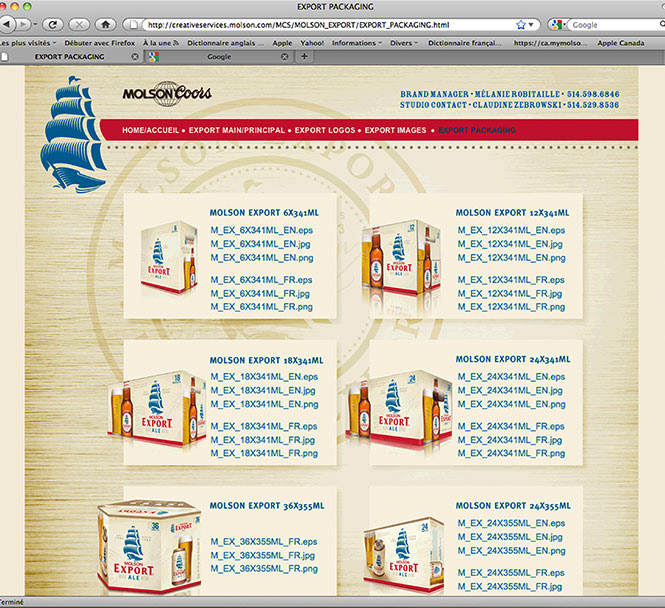Select the HOME/ACCUEIL navigation link
This screenshot has height=608, width=665.
click(x=151, y=130)
